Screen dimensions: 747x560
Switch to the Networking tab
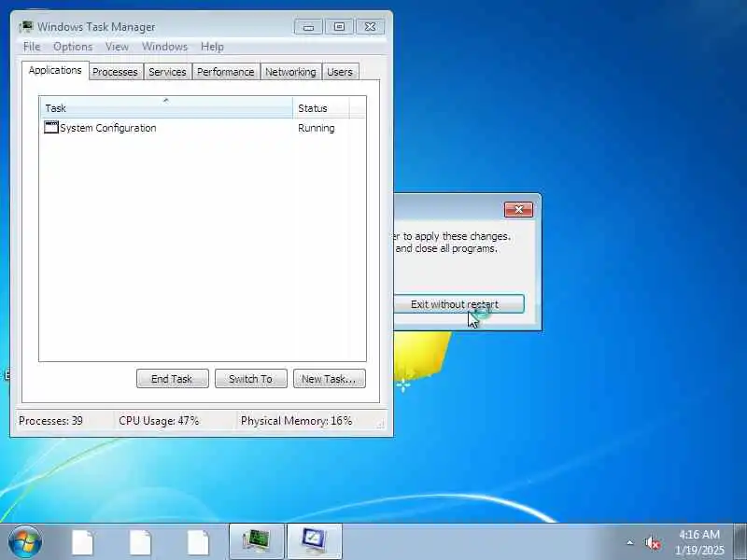click(290, 72)
